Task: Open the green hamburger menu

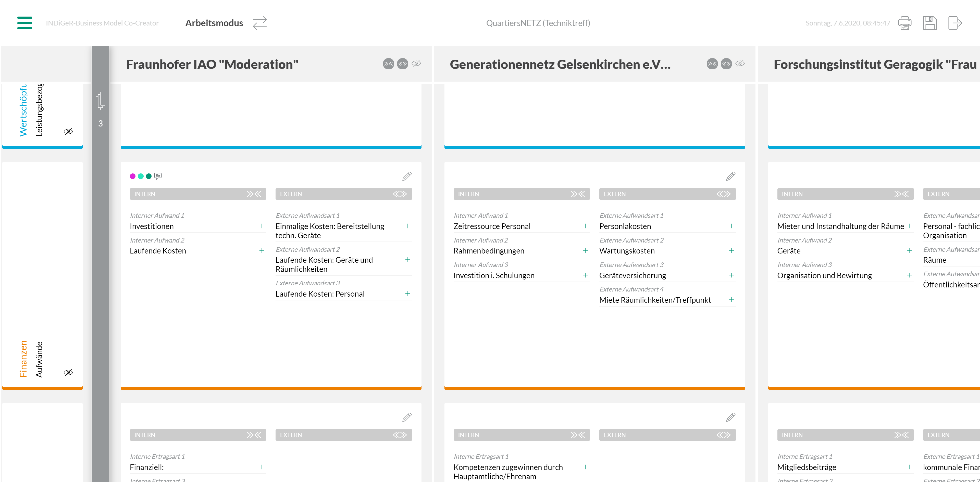Action: click(x=25, y=23)
